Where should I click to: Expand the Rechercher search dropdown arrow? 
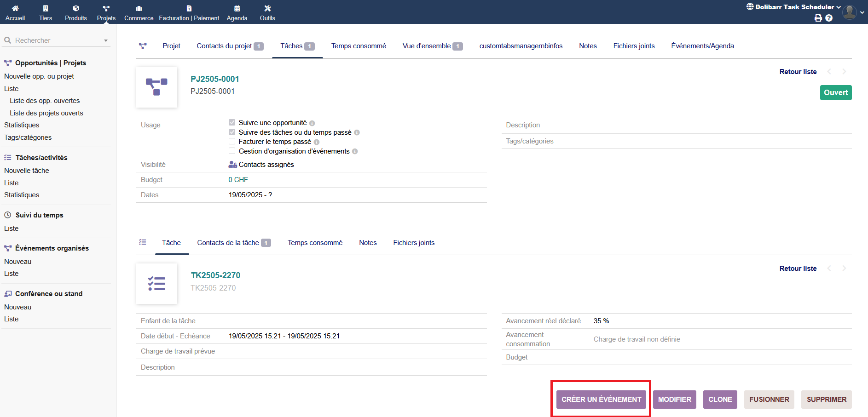click(x=106, y=40)
